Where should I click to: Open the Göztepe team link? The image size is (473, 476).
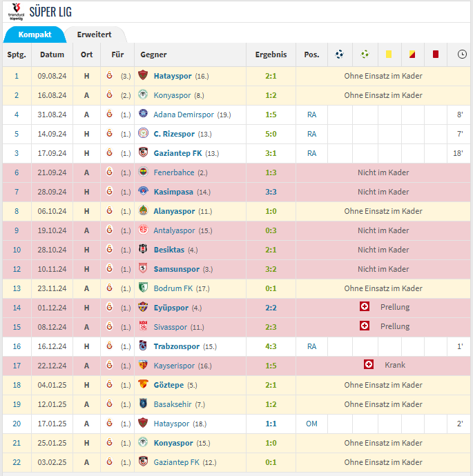pos(168,385)
